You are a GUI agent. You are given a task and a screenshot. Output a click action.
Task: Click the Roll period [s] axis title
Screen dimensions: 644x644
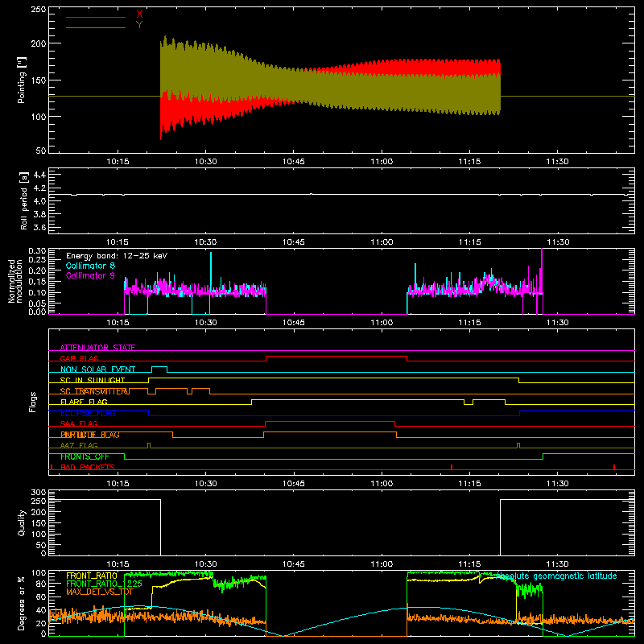click(24, 200)
